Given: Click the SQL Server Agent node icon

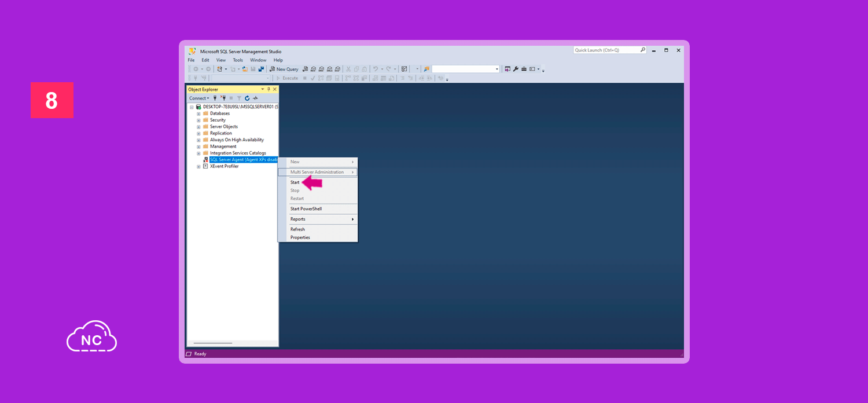Looking at the screenshot, I should pos(205,160).
